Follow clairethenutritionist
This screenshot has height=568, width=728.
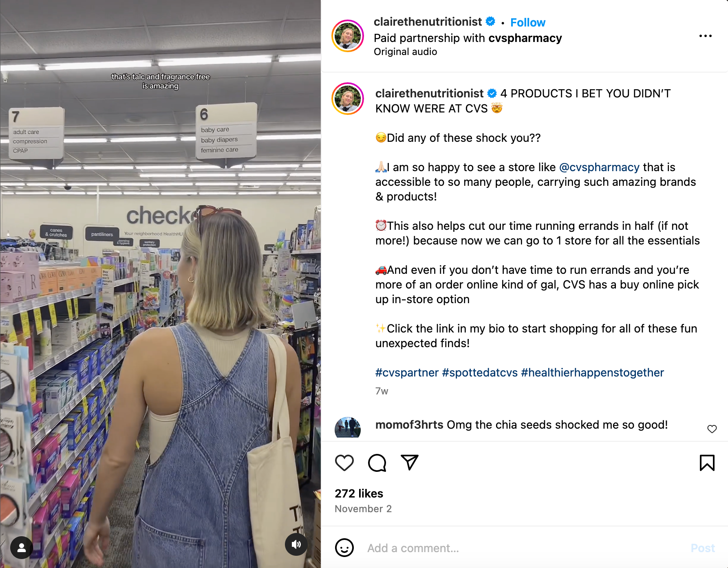528,22
